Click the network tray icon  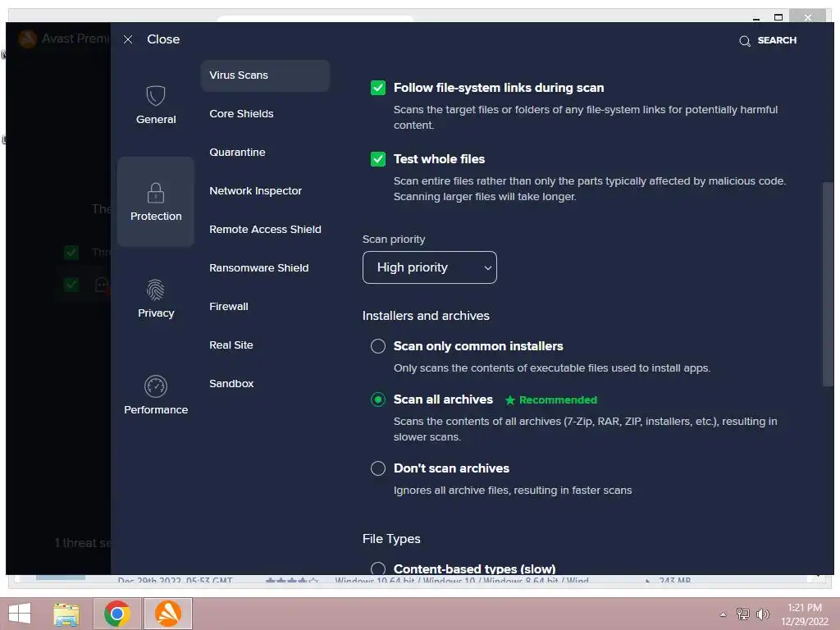743,614
